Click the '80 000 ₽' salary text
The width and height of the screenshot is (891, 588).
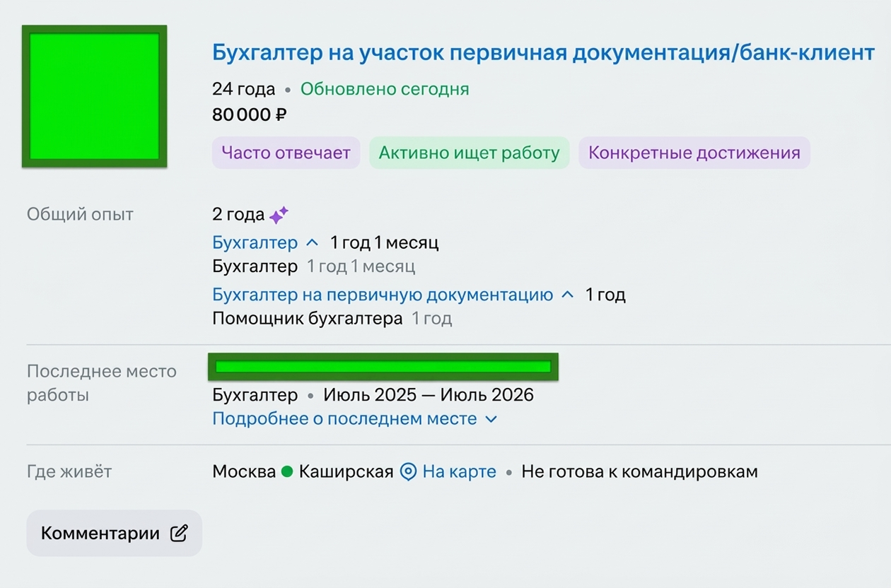pyautogui.click(x=250, y=114)
